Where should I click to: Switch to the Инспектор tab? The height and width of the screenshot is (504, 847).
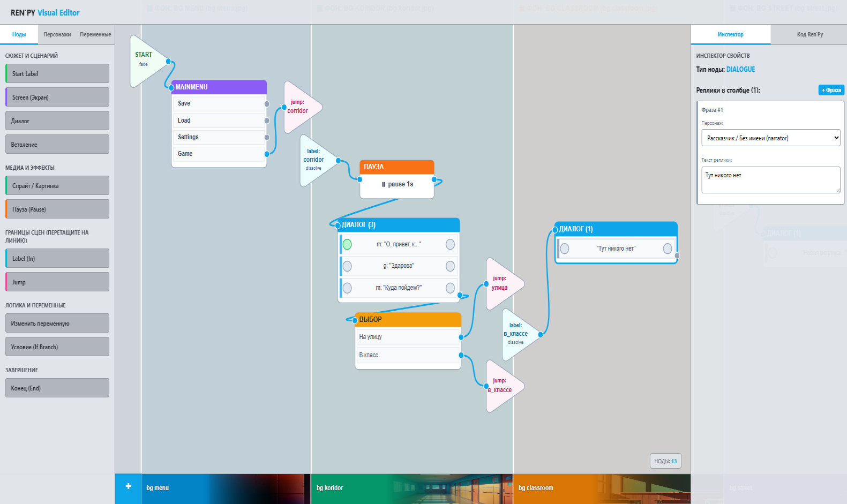click(731, 34)
